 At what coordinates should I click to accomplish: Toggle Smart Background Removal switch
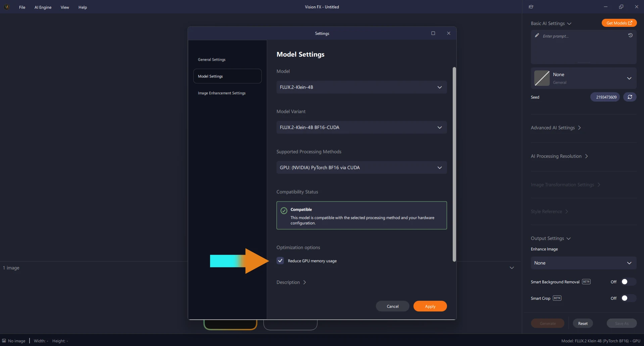628,282
